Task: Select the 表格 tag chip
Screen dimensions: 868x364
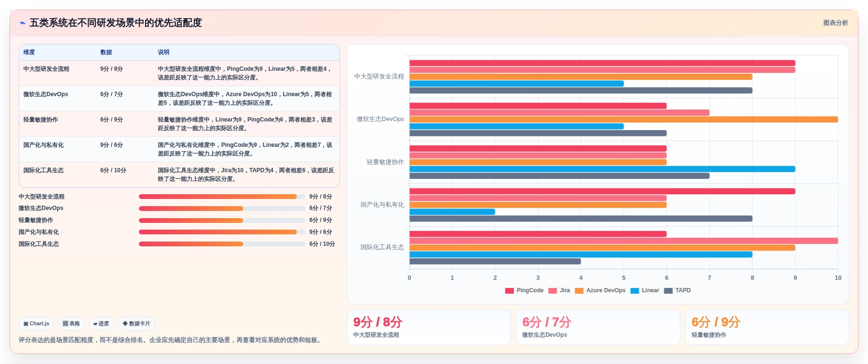Action: pyautogui.click(x=71, y=324)
